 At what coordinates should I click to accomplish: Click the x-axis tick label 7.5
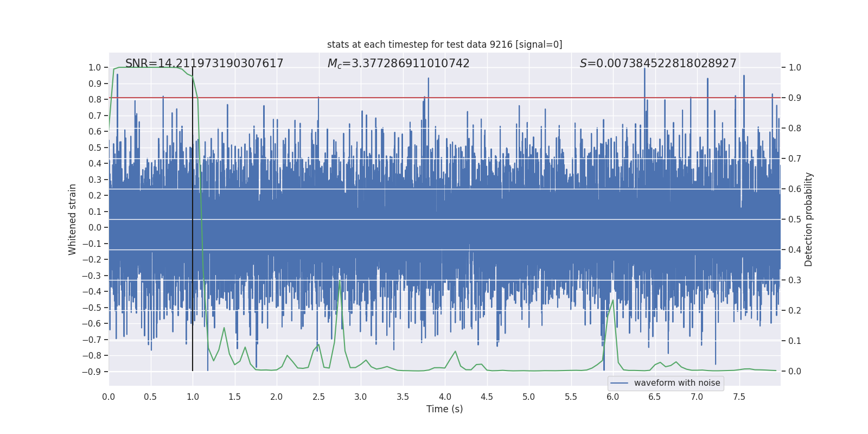[739, 397]
